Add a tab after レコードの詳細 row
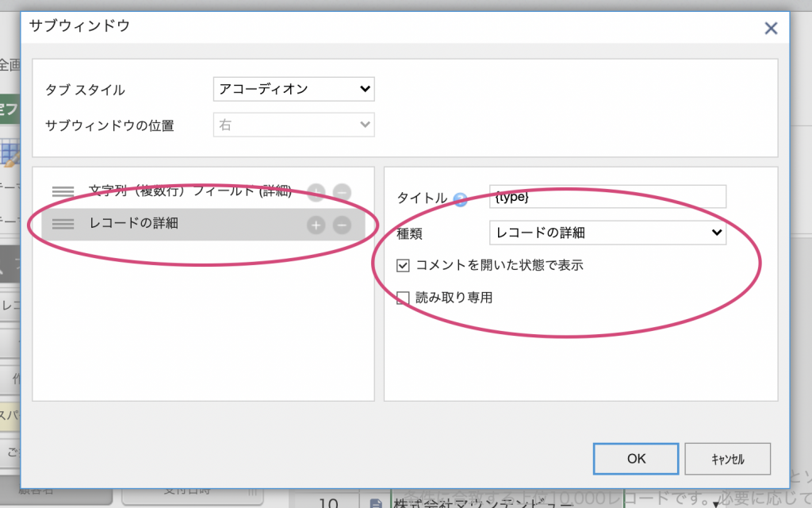This screenshot has width=812, height=508. pyautogui.click(x=316, y=225)
